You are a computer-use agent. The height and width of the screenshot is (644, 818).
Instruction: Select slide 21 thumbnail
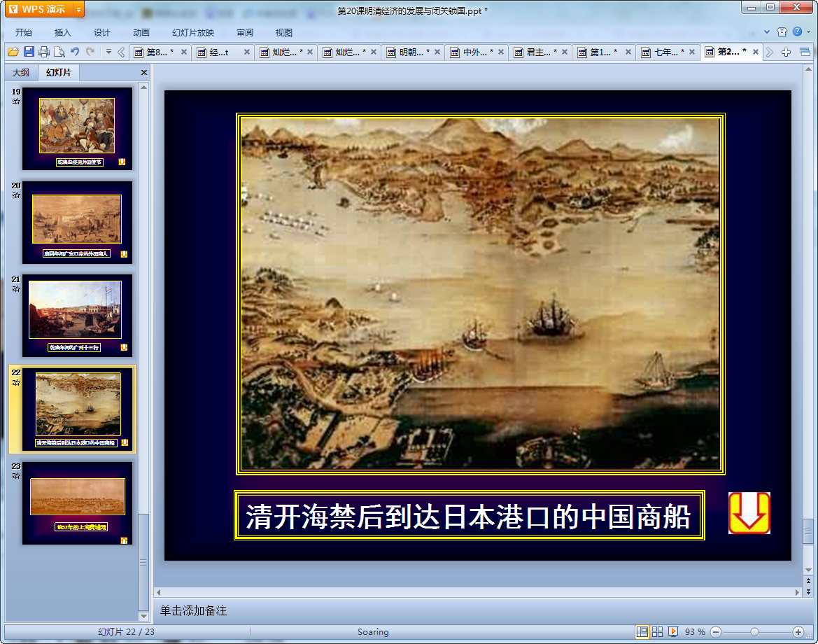77,316
